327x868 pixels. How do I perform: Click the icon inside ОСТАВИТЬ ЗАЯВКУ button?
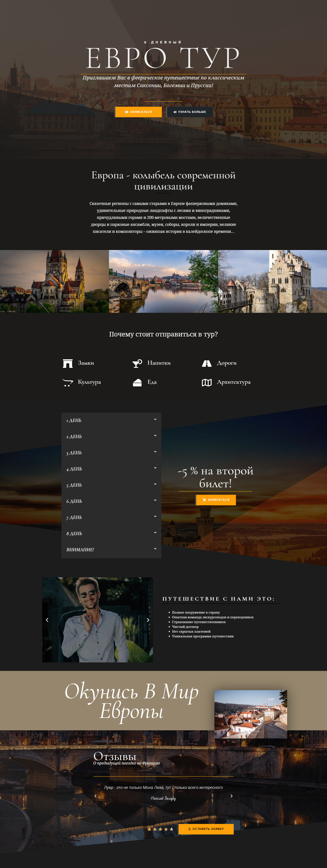[189, 829]
